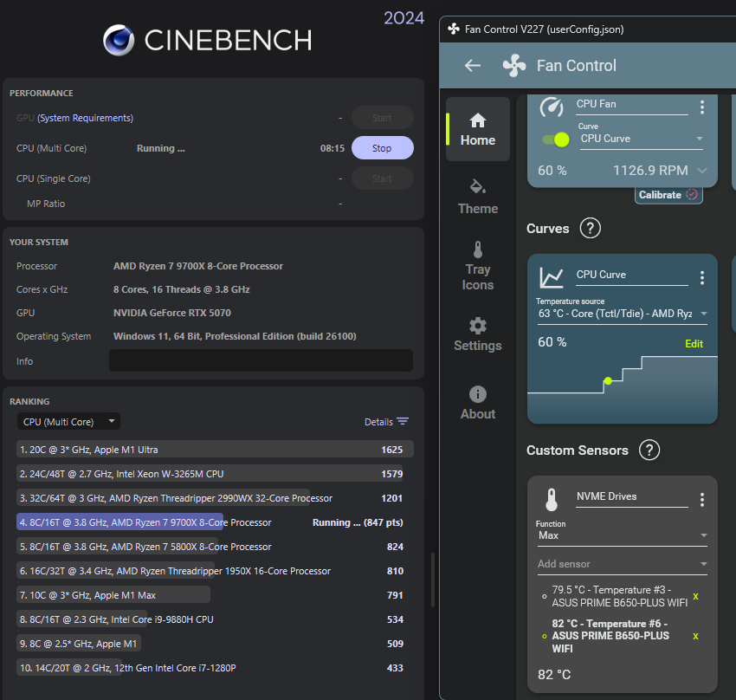The width and height of the screenshot is (736, 700).
Task: Open the Settings tab in Fan Control
Action: 478,334
